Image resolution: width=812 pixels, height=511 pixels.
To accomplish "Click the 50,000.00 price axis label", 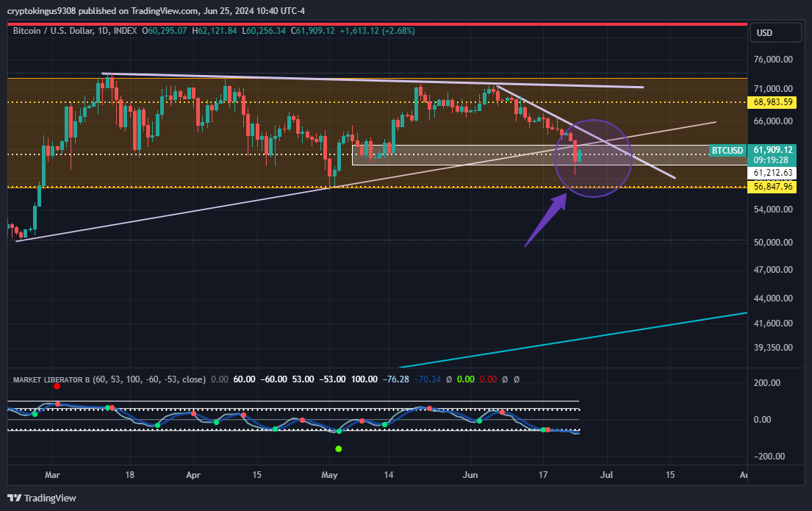I will click(773, 242).
